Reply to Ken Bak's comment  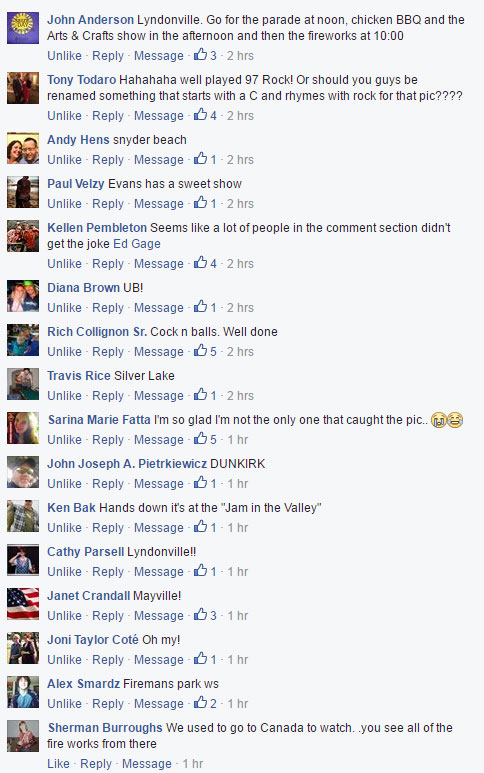(108, 527)
